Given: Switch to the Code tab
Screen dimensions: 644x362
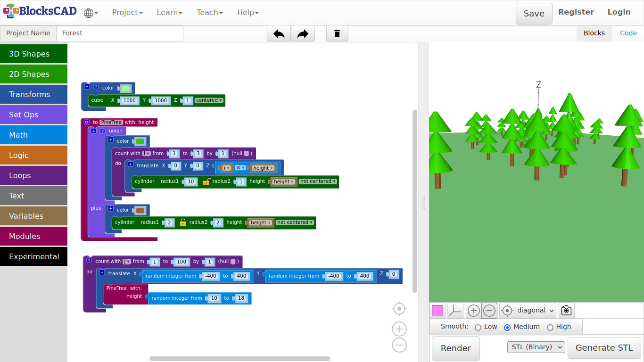Looking at the screenshot, I should [628, 33].
